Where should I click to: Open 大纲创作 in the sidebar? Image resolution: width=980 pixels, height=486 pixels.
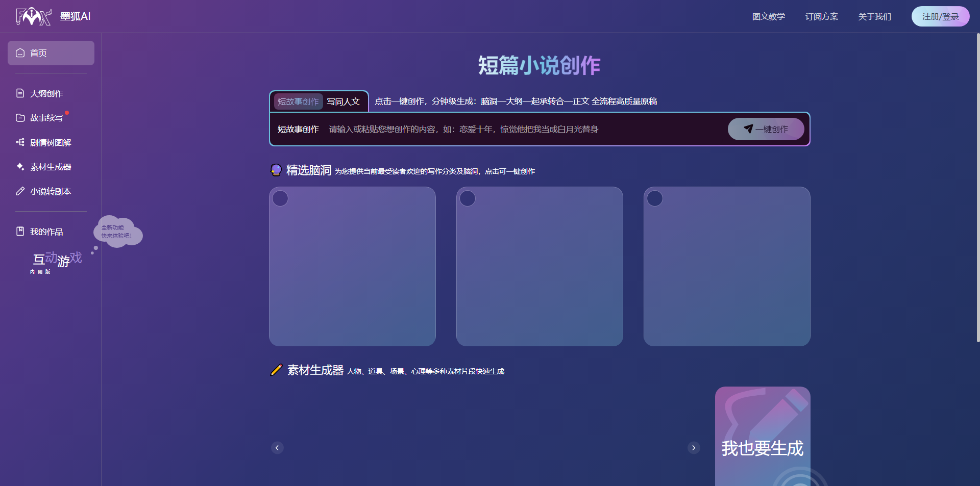(51, 93)
